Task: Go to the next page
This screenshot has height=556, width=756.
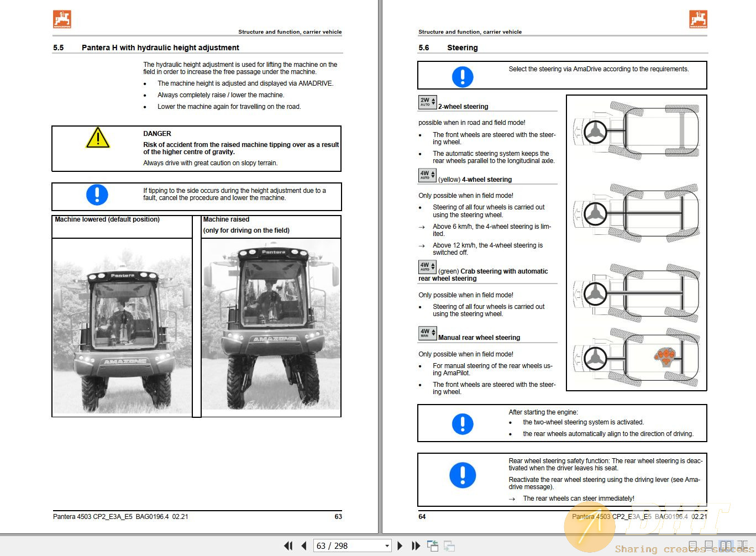Action: point(400,545)
